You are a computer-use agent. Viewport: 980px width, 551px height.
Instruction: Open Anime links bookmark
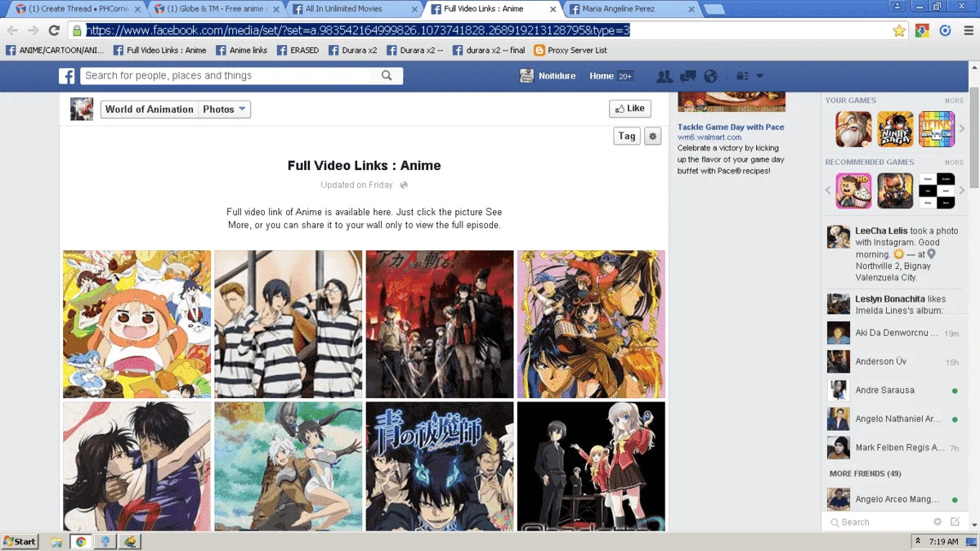point(242,50)
